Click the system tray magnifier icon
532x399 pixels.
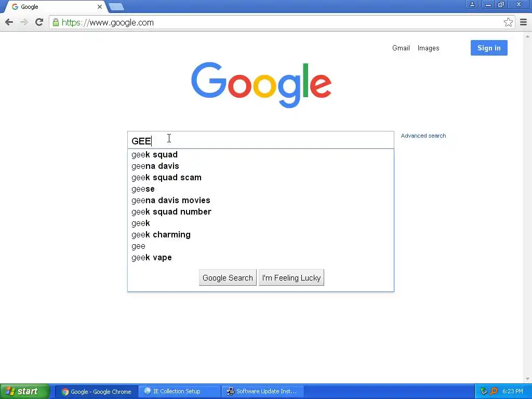tap(494, 392)
